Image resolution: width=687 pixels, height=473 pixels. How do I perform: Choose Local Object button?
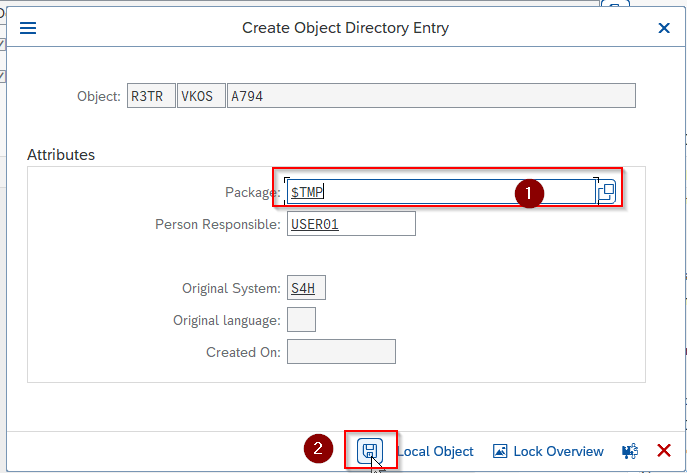tap(435, 451)
